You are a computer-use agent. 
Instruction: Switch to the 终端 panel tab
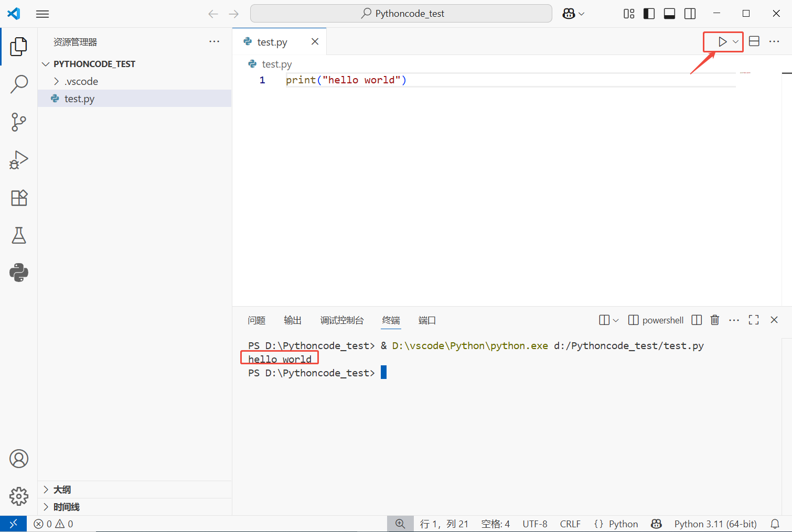pyautogui.click(x=391, y=320)
